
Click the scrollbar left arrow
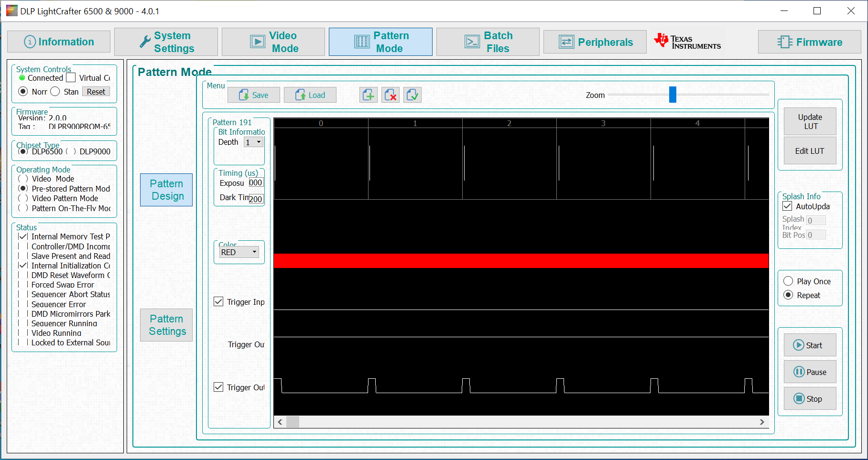pyautogui.click(x=280, y=422)
